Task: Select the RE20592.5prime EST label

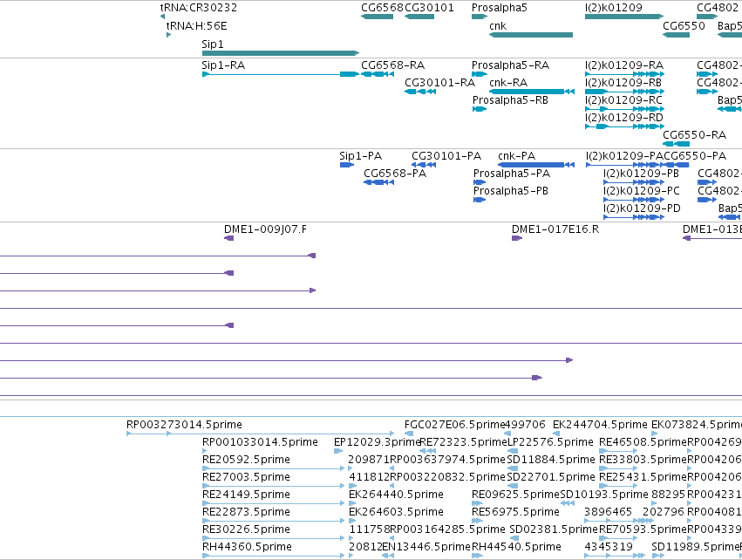Action: coord(246,460)
